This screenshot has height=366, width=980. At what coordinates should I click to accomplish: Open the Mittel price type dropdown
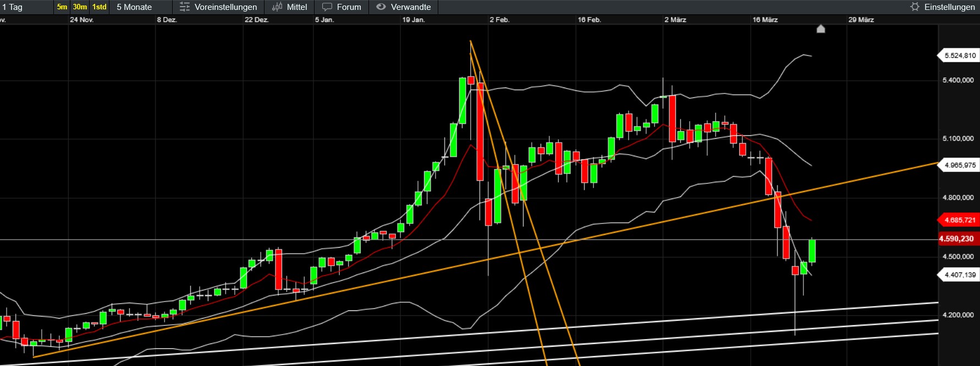pos(297,7)
